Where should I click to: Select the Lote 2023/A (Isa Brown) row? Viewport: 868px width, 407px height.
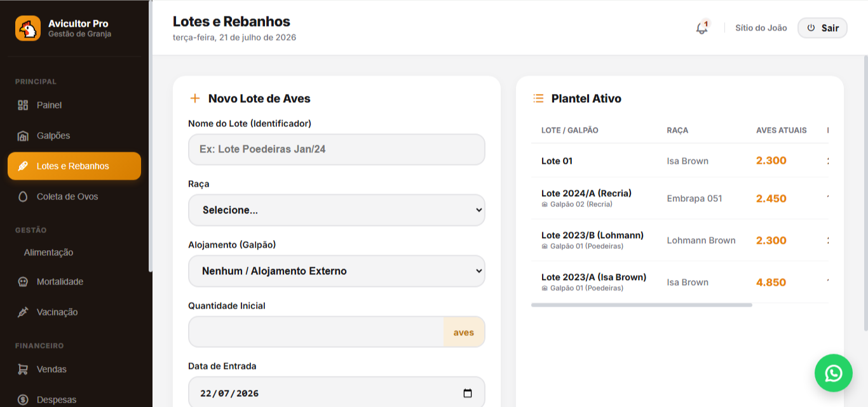(x=680, y=282)
